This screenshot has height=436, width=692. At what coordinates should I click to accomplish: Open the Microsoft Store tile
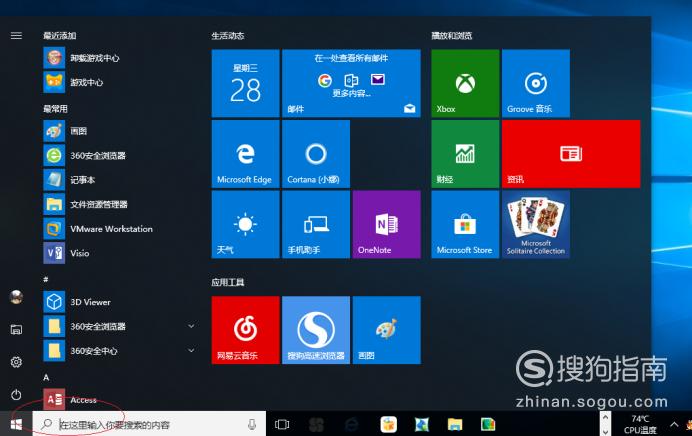coord(465,224)
